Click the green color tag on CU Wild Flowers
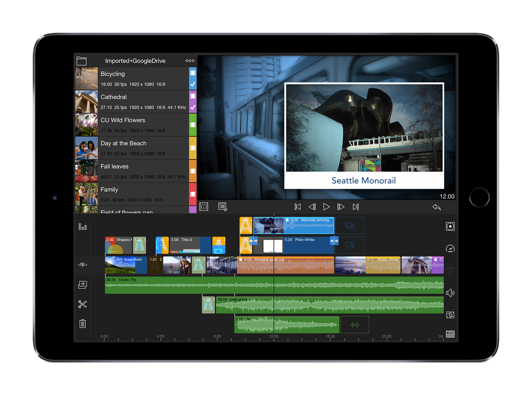Viewport: 532px width, 395px height. pos(193,125)
